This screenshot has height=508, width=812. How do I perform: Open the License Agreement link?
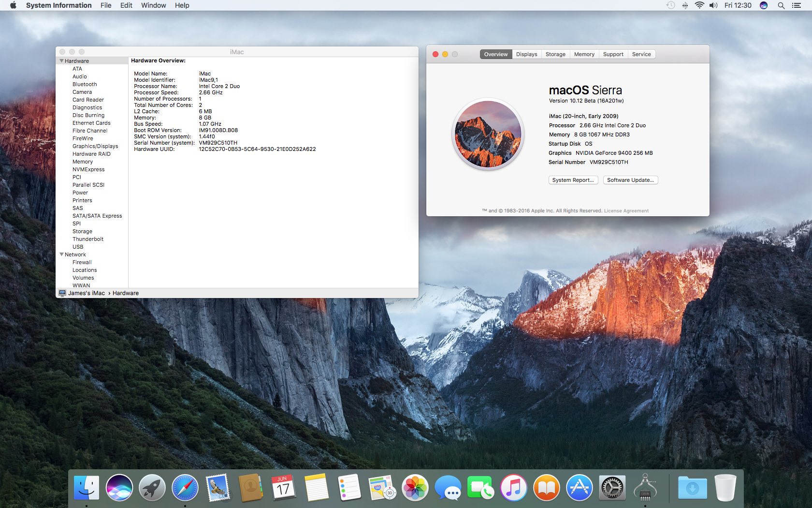click(626, 211)
